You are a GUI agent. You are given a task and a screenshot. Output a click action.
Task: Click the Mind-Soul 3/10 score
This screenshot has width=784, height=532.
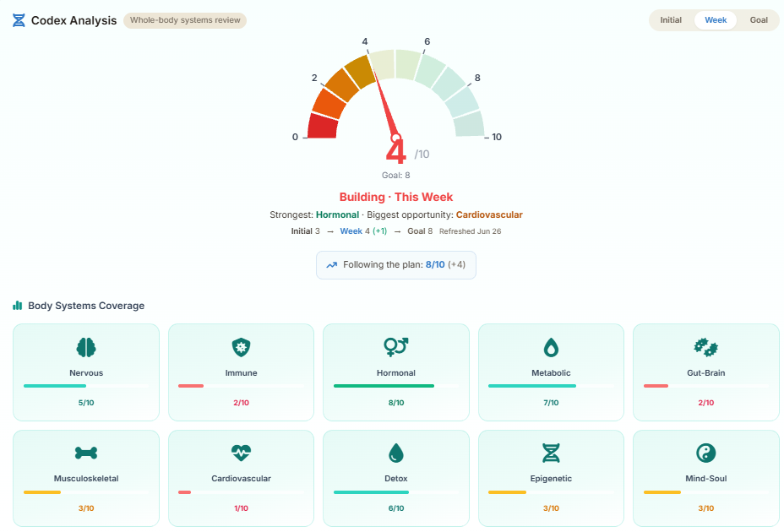(705, 508)
